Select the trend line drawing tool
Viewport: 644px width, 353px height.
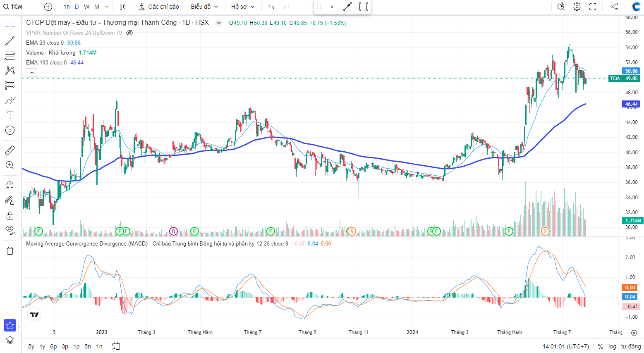10,41
